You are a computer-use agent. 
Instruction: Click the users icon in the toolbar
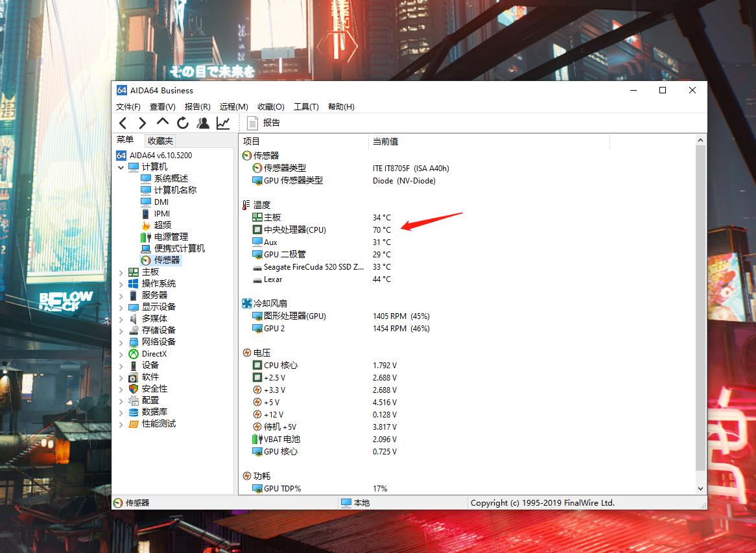coord(202,123)
